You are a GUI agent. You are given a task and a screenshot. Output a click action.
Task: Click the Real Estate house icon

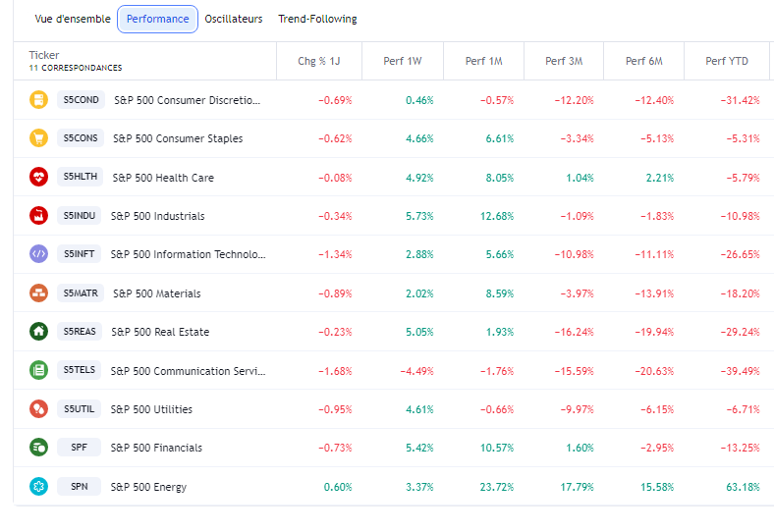38,332
